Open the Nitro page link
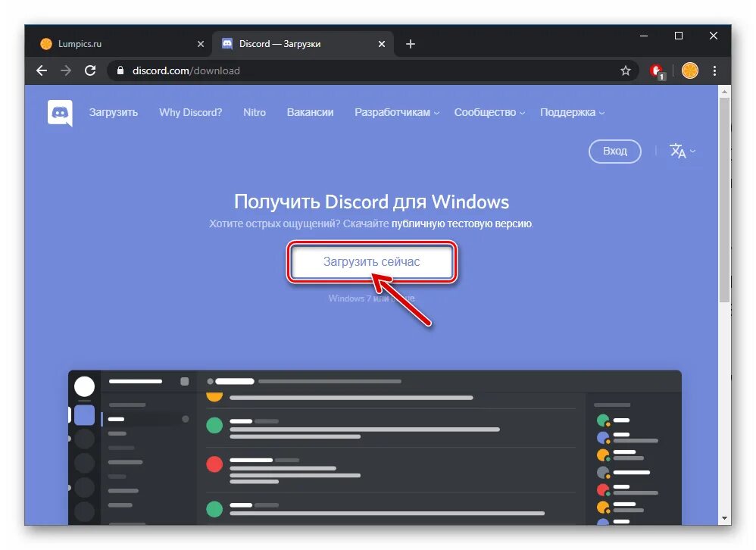 [254, 112]
